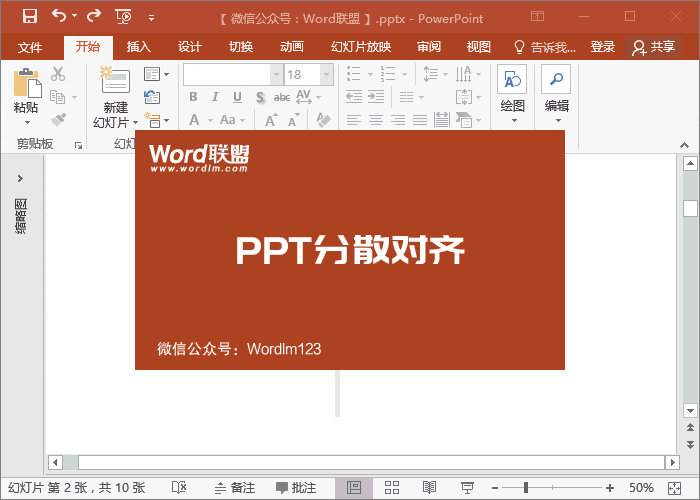Click the columns icon
Screen dimensions: 700x500
click(x=406, y=96)
